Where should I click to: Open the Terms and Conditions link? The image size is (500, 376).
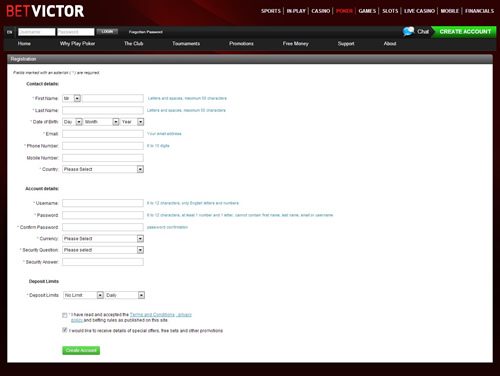152,315
